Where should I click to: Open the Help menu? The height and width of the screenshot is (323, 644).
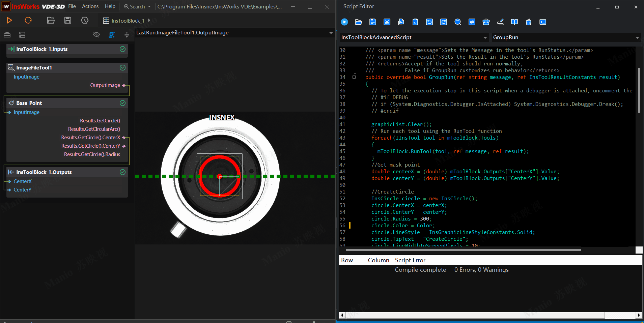pyautogui.click(x=110, y=6)
